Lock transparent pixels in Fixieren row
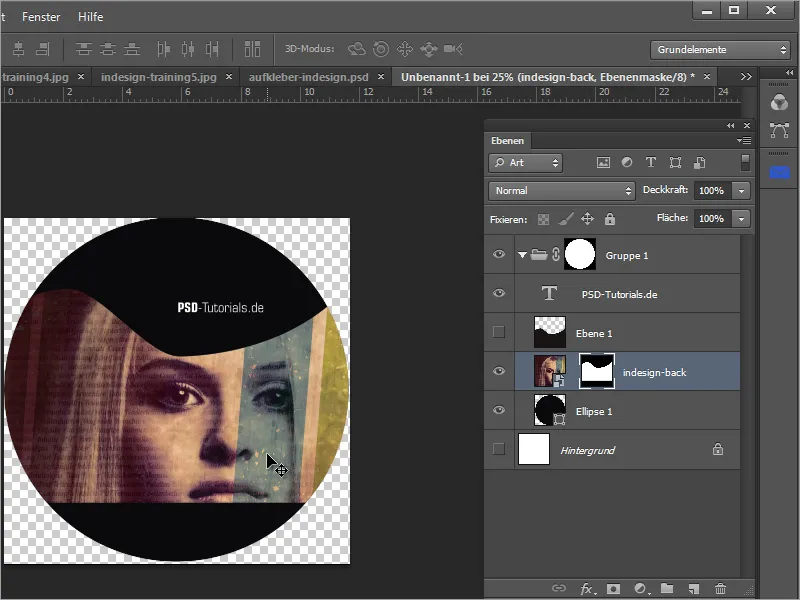Image resolution: width=800 pixels, height=600 pixels. pos(543,219)
